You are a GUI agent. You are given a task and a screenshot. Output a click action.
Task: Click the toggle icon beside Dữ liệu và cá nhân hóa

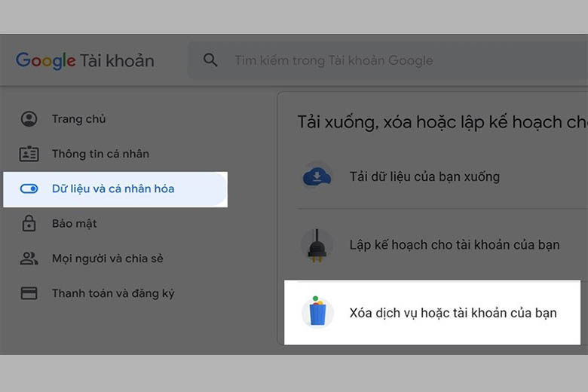pos(29,188)
